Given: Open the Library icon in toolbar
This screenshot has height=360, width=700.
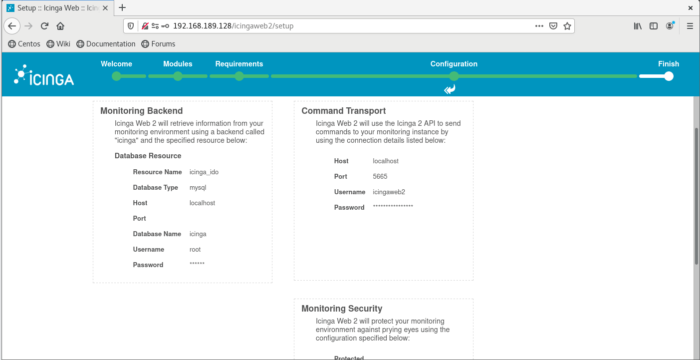Looking at the screenshot, I should coord(638,26).
